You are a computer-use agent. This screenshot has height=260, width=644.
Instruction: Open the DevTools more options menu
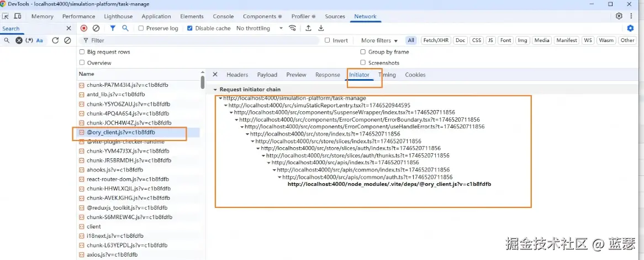(632, 17)
